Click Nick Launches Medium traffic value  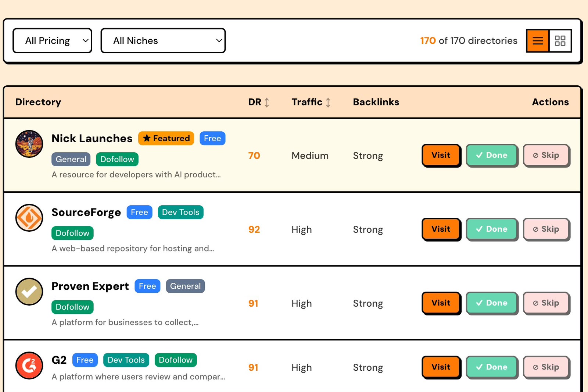pos(310,156)
